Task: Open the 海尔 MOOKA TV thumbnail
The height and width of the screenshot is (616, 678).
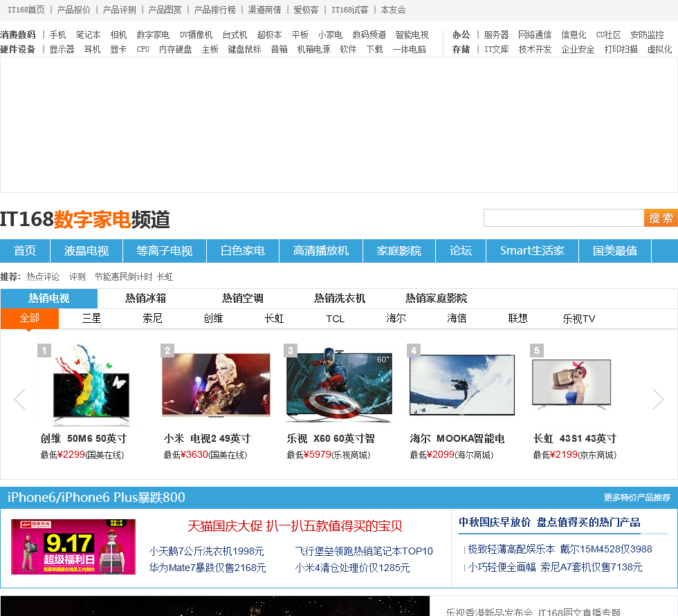Action: click(x=462, y=385)
